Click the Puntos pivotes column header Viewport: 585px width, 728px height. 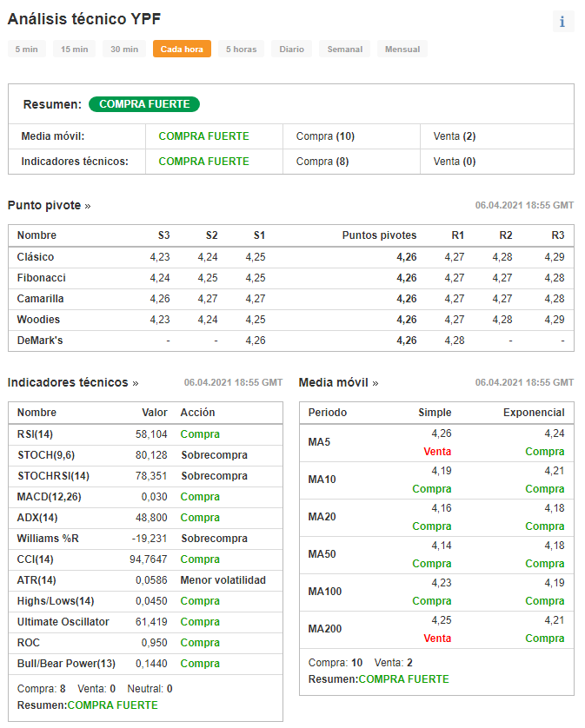point(379,235)
